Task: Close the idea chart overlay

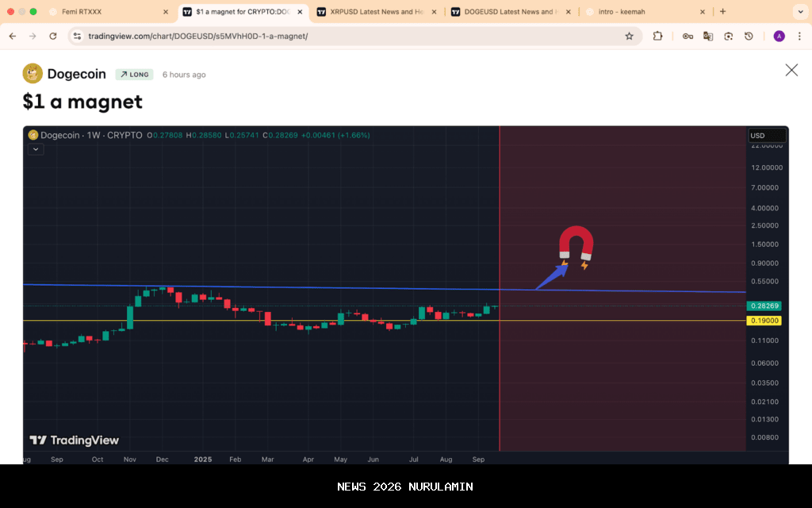Action: (x=791, y=70)
